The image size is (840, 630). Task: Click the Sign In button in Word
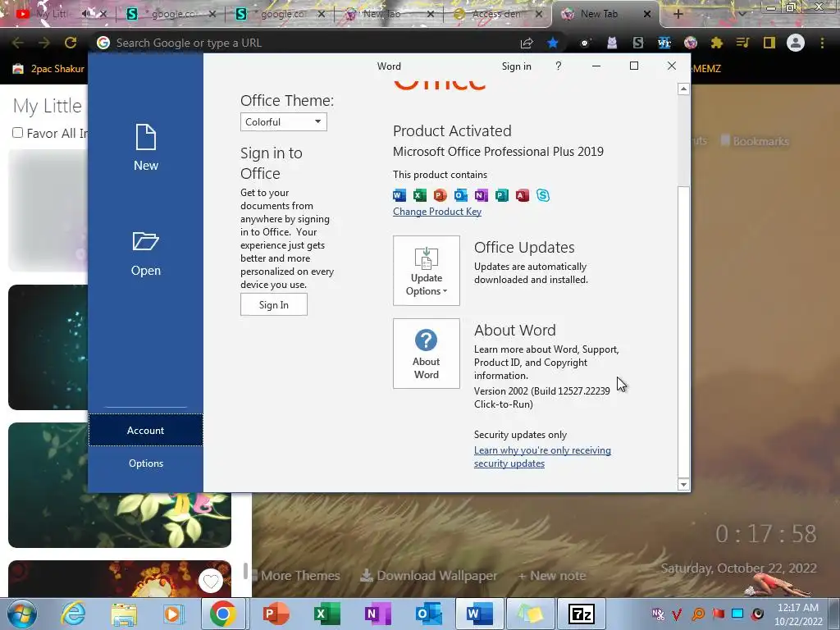(x=274, y=305)
